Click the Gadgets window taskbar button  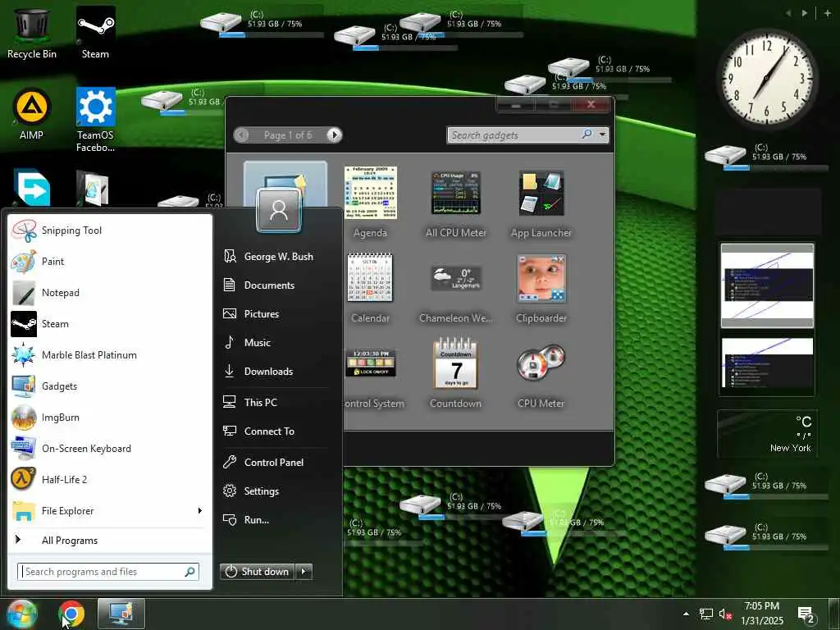pyautogui.click(x=121, y=614)
